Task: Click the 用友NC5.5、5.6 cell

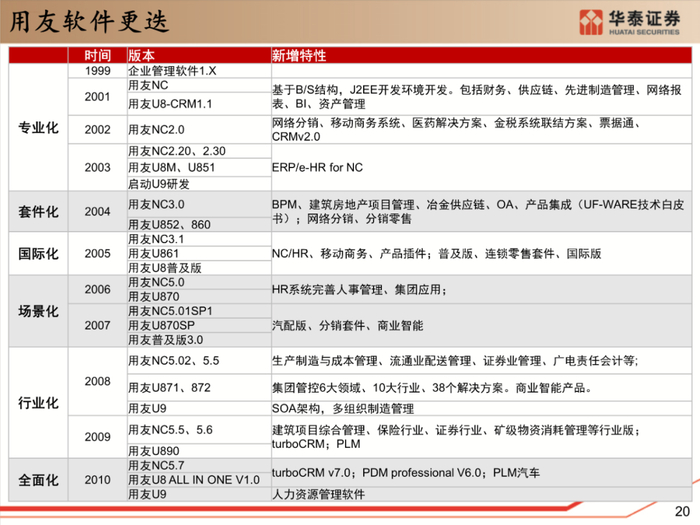Action: click(x=199, y=429)
